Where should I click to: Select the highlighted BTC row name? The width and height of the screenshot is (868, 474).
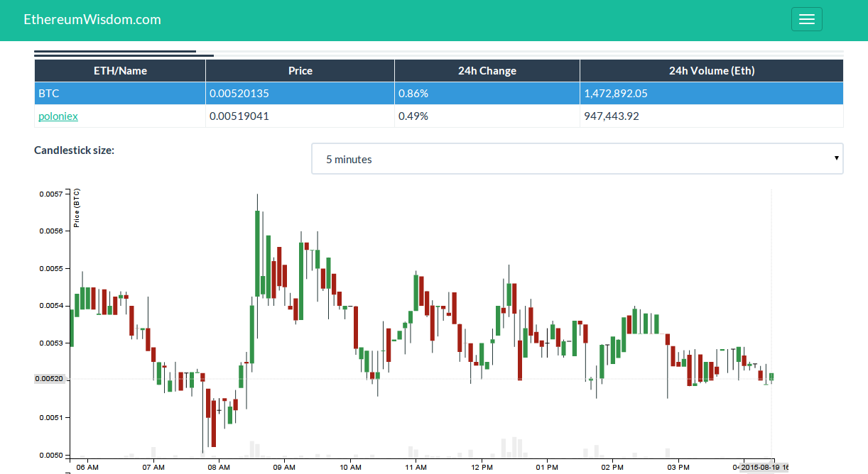49,93
